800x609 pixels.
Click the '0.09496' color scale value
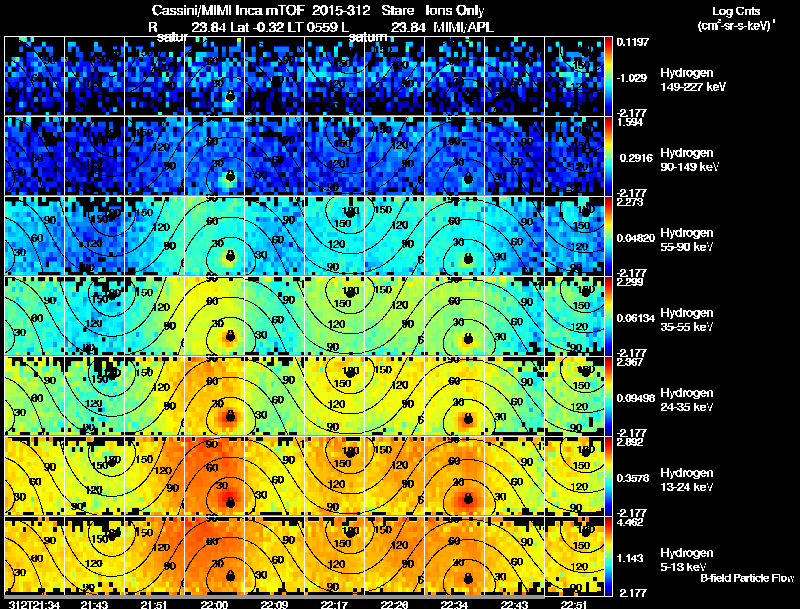[x=636, y=398]
